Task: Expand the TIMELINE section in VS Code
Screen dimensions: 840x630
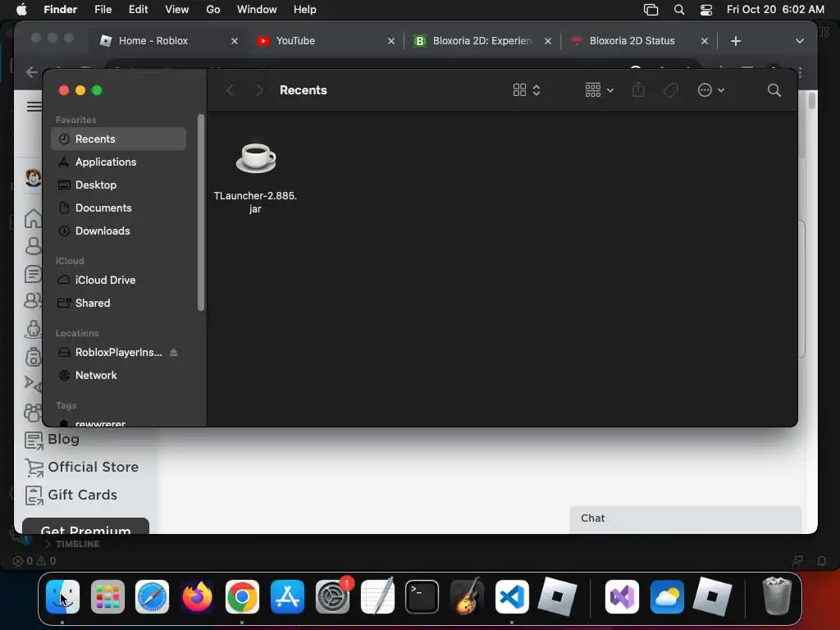Action: 72,544
